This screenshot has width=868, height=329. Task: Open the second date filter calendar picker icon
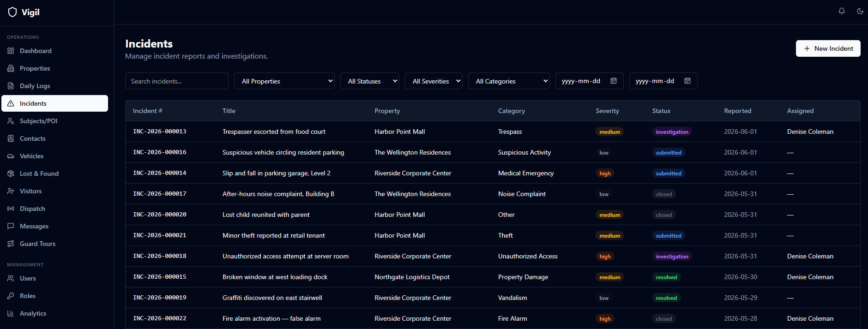(687, 81)
